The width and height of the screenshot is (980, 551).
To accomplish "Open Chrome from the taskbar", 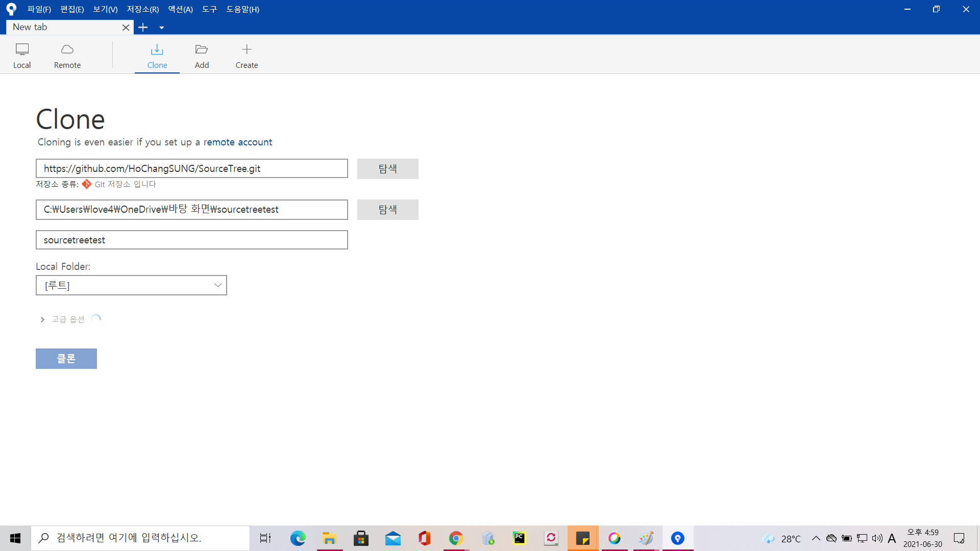I will (x=456, y=538).
